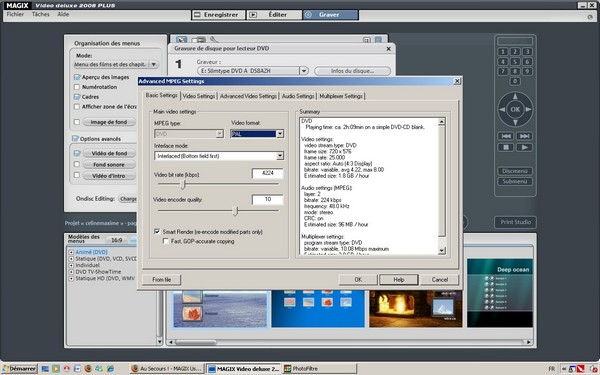This screenshot has width=600, height=375.
Task: Click the remote's left arrow
Action: (x=502, y=109)
